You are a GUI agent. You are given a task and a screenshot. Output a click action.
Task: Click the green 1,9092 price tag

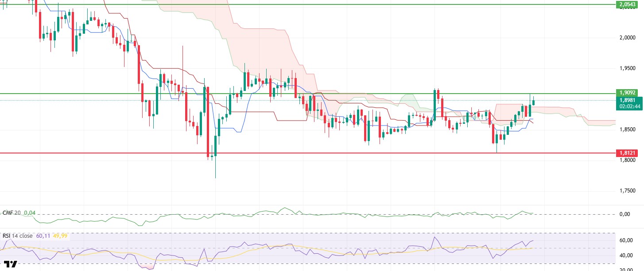[627, 93]
